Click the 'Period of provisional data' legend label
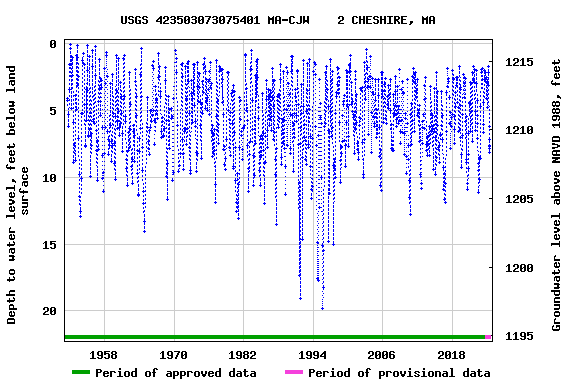This screenshot has height=384, width=576. pos(399,373)
